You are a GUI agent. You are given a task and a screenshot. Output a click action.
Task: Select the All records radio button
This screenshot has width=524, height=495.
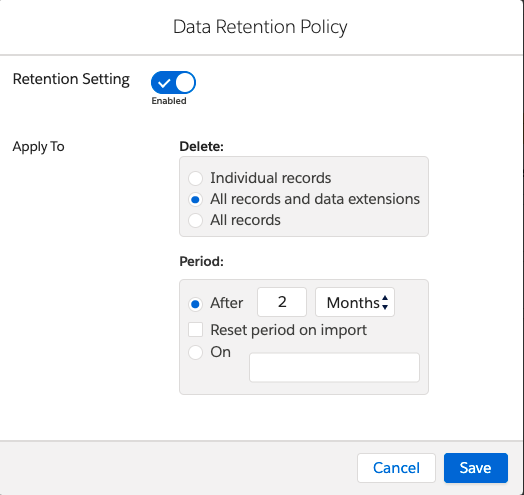point(195,221)
